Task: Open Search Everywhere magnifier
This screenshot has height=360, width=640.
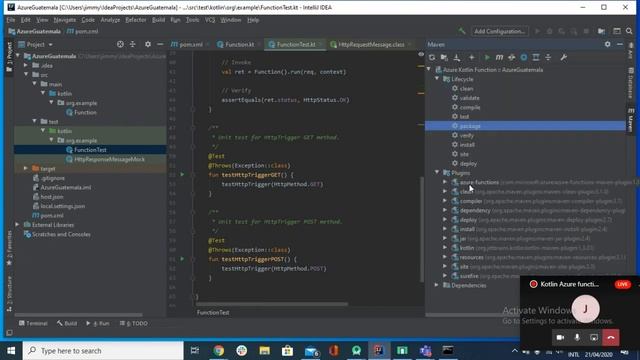Action: coord(629,31)
